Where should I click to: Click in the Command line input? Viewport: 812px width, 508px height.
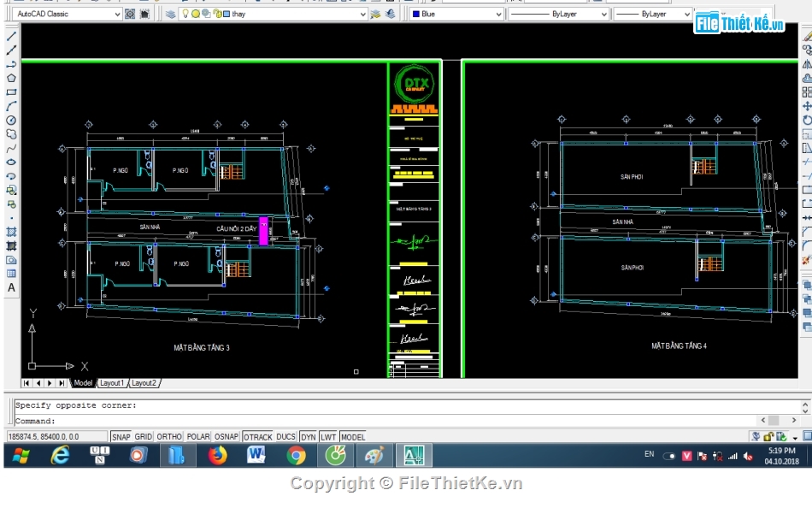(x=385, y=421)
